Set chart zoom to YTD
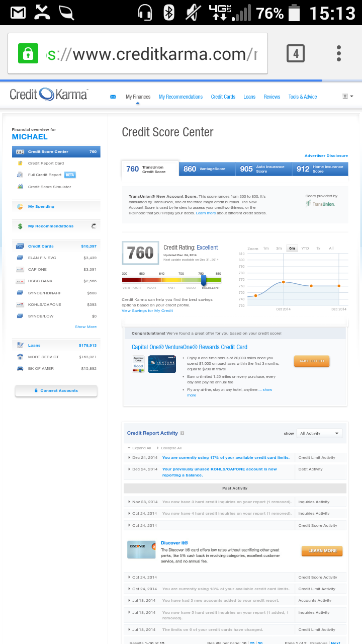The height and width of the screenshot is (644, 362). click(x=305, y=248)
